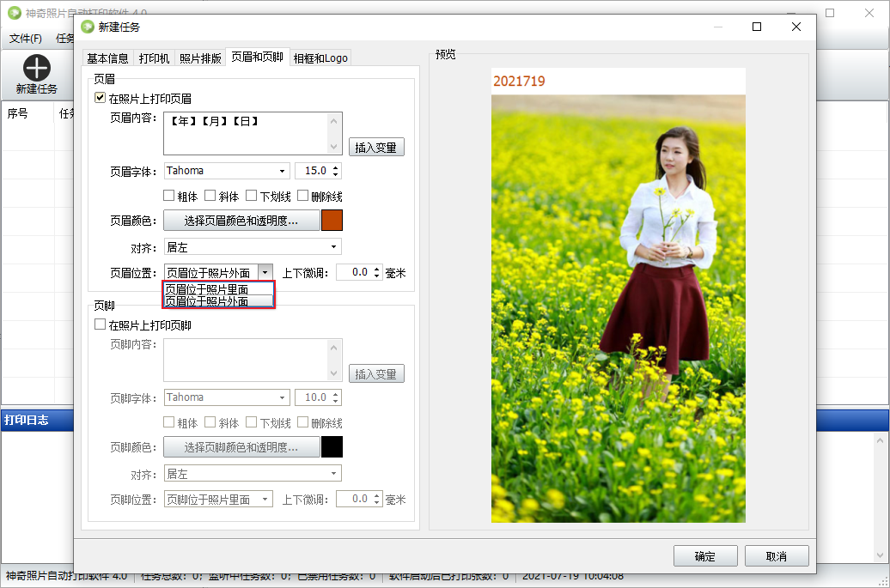Select the 页眉和页脚 tab
Image resolution: width=890 pixels, height=588 pixels.
tap(257, 57)
